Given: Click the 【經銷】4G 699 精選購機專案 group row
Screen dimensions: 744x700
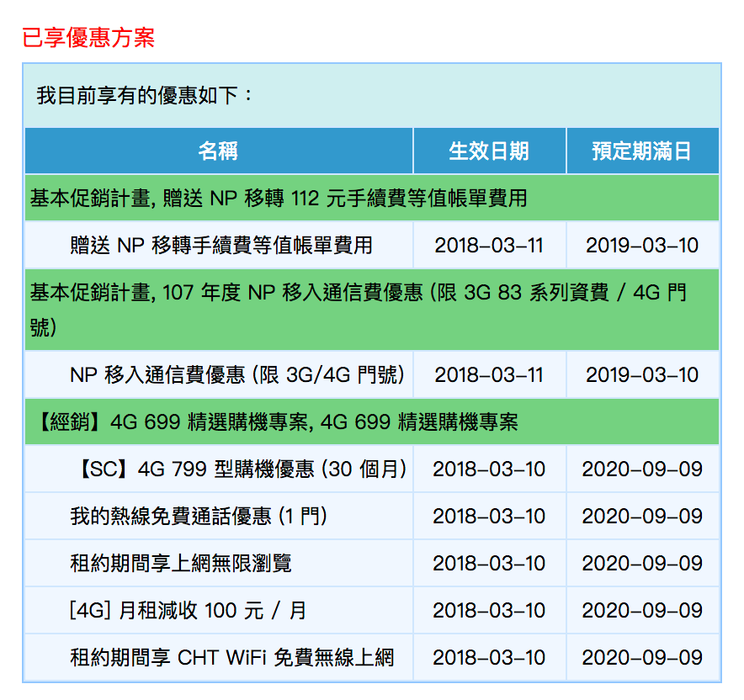Looking at the screenshot, I should [x=372, y=422].
